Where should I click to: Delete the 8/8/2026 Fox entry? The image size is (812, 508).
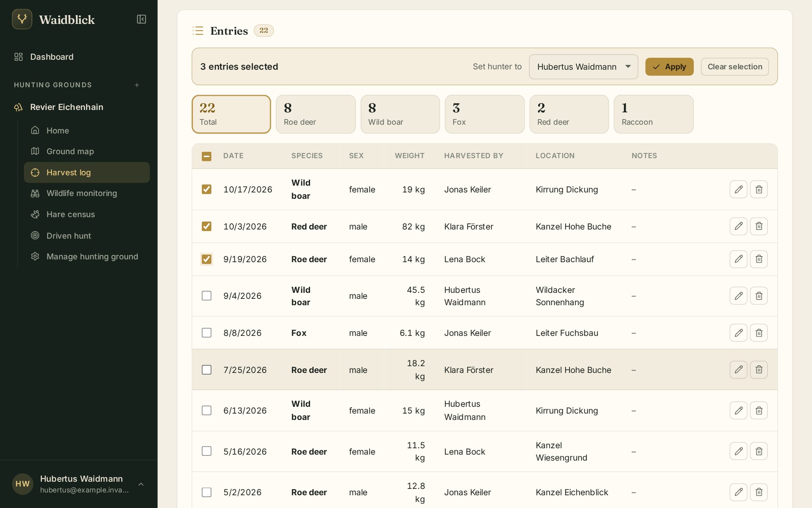pyautogui.click(x=759, y=333)
